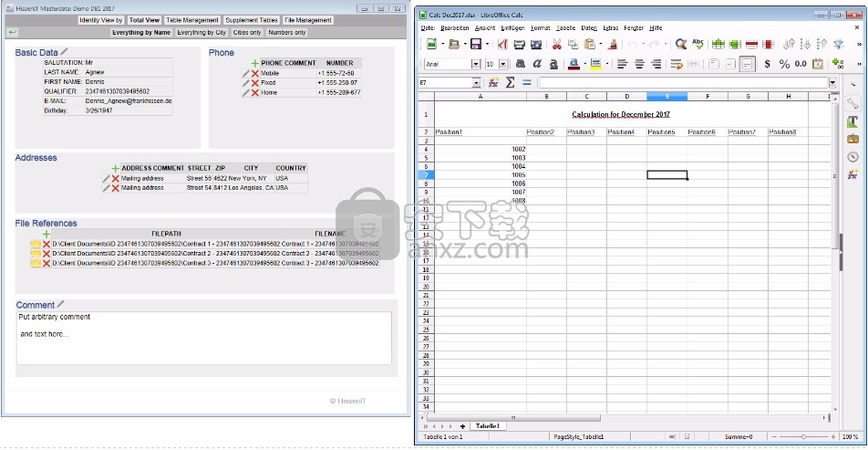Open background color dropdown arrow
This screenshot has width=868, height=450.
(606, 64)
